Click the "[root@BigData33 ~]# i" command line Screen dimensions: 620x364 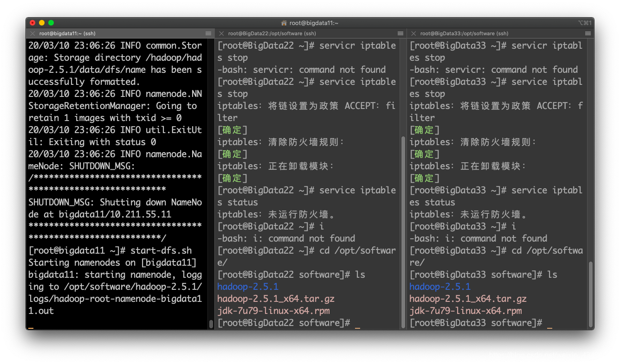click(463, 226)
